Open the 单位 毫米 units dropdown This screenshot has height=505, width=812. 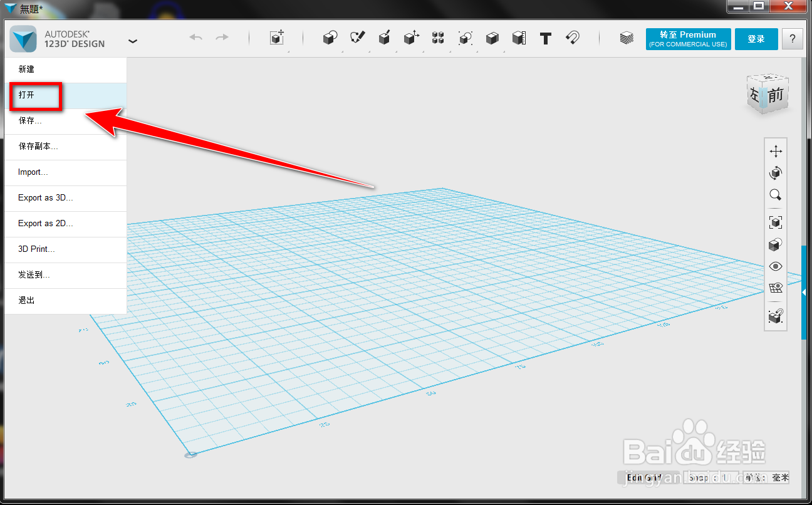(767, 477)
